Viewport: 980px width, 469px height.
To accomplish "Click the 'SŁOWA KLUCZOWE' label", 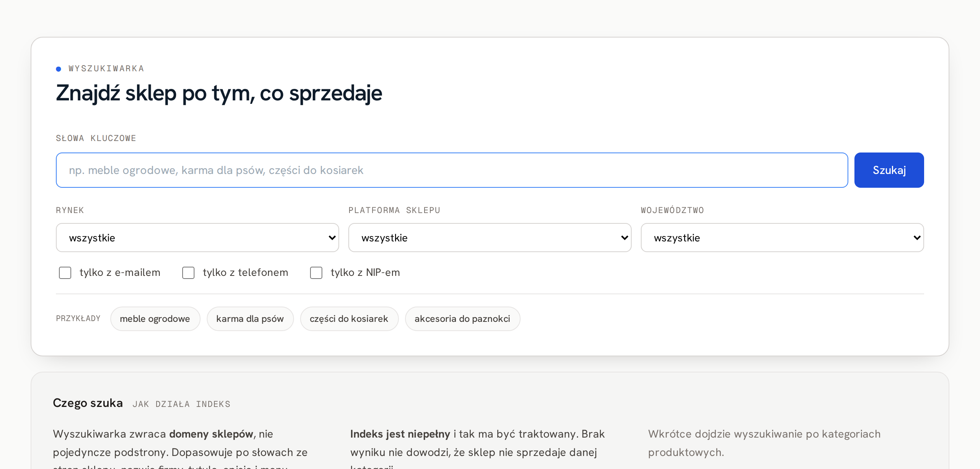I will (96, 138).
